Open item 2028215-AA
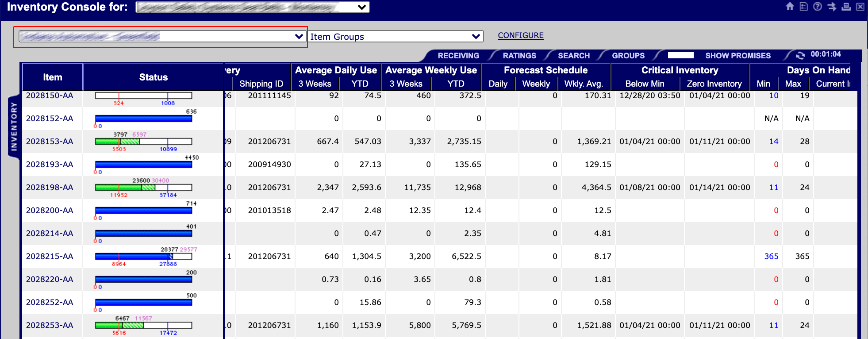The width and height of the screenshot is (868, 339). [x=50, y=256]
